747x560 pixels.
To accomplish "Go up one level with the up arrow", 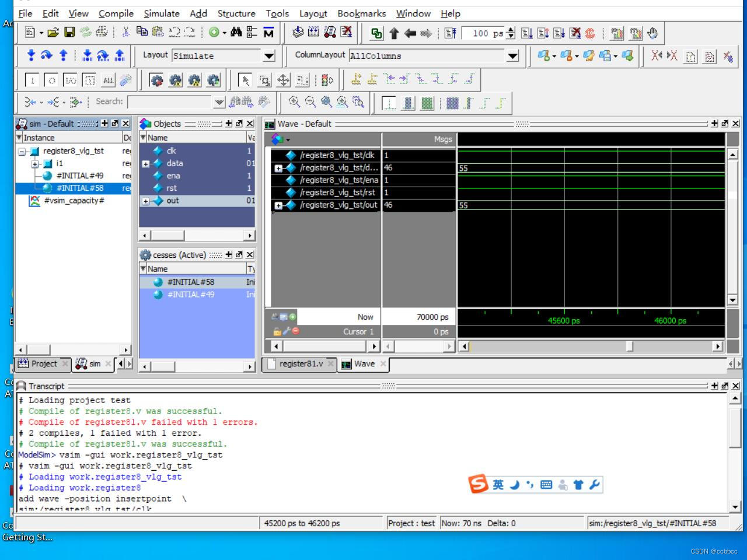I will pyautogui.click(x=394, y=33).
